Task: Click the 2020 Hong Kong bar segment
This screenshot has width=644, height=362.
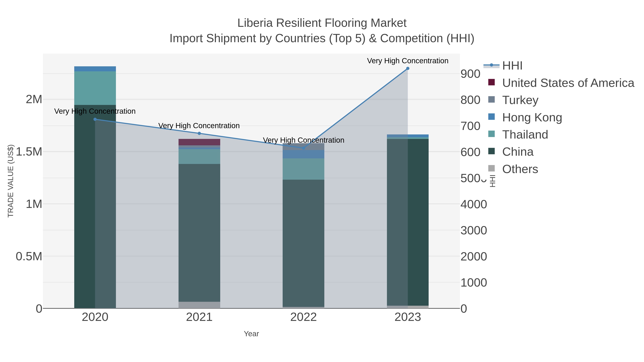Action: [95, 69]
